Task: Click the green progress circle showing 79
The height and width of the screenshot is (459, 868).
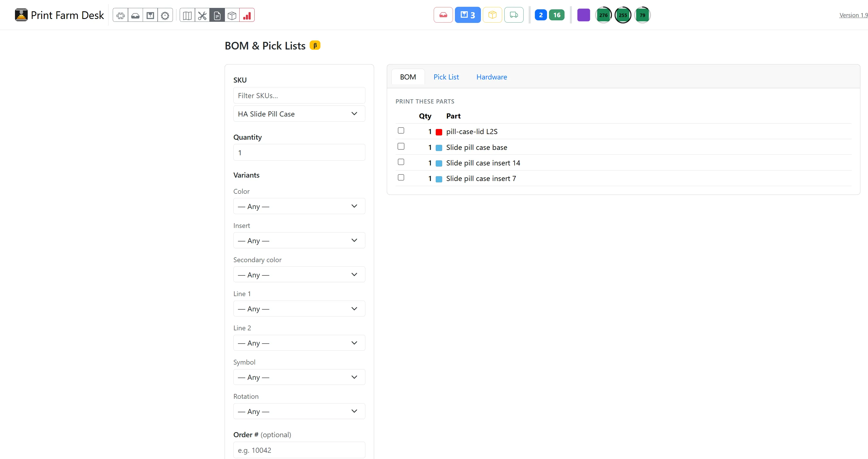Action: [x=642, y=15]
